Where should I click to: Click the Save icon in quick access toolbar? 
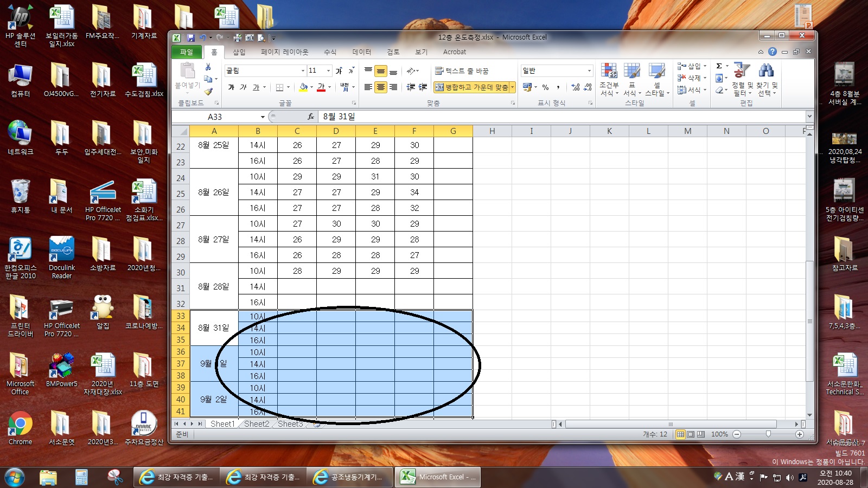191,38
